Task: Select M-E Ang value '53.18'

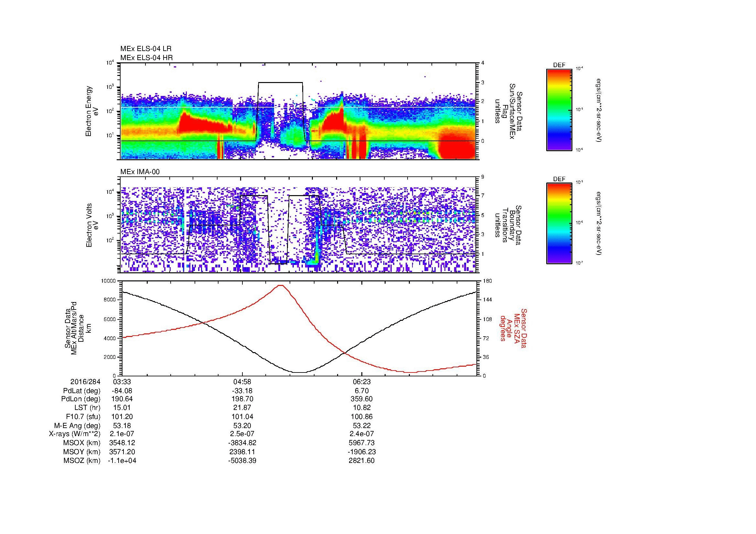Action: (x=122, y=425)
